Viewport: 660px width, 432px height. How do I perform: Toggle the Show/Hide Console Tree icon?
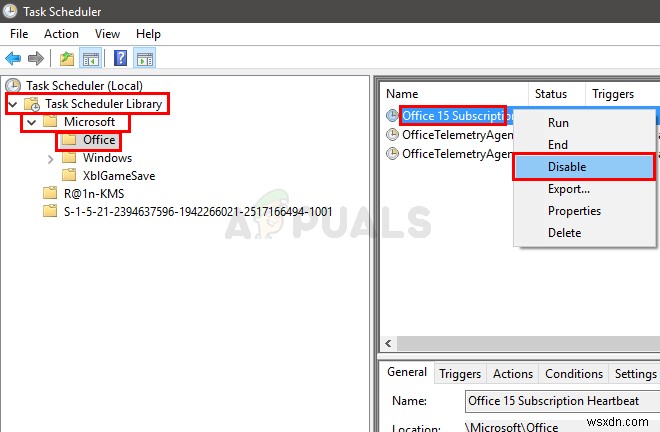(x=90, y=59)
